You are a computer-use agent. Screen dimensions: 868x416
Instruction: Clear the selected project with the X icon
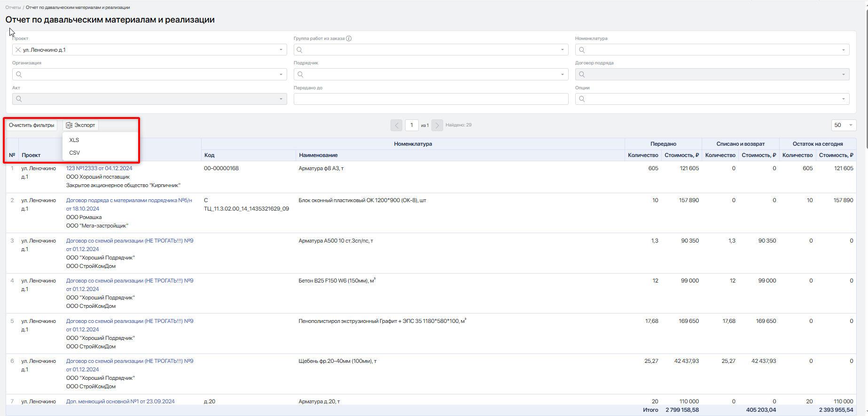point(18,50)
